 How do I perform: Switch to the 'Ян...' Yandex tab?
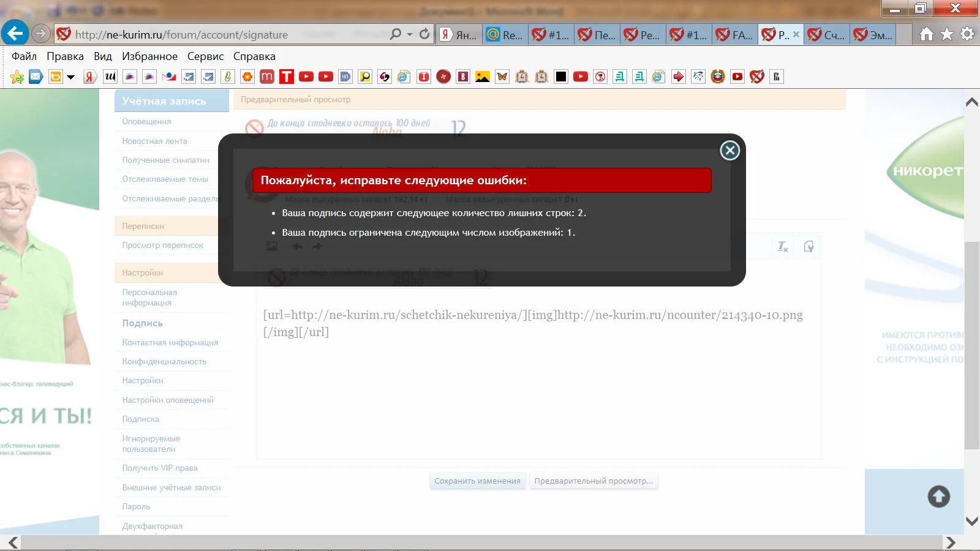[x=459, y=35]
